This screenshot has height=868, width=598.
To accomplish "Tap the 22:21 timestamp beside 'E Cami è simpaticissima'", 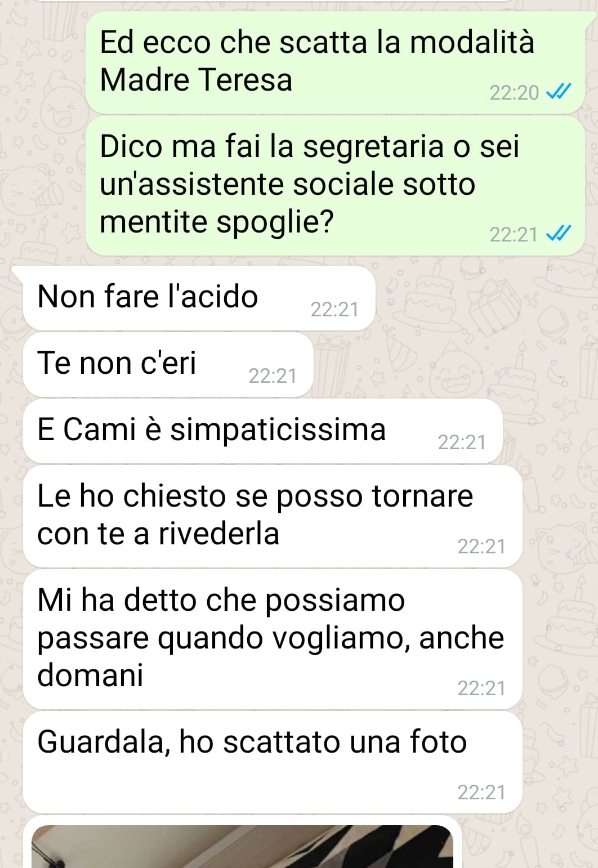I will [462, 442].
